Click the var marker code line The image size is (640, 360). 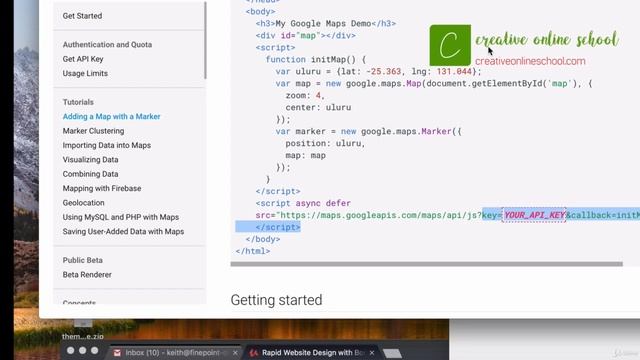(369, 131)
